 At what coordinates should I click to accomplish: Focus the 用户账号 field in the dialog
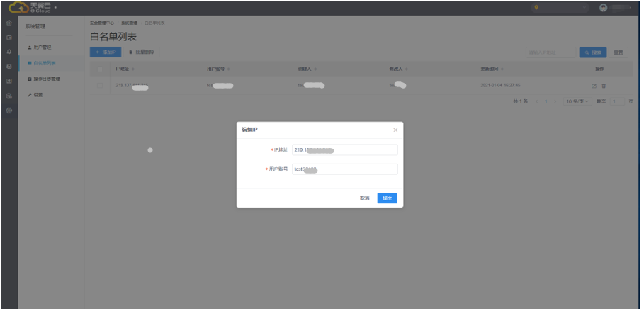[345, 169]
